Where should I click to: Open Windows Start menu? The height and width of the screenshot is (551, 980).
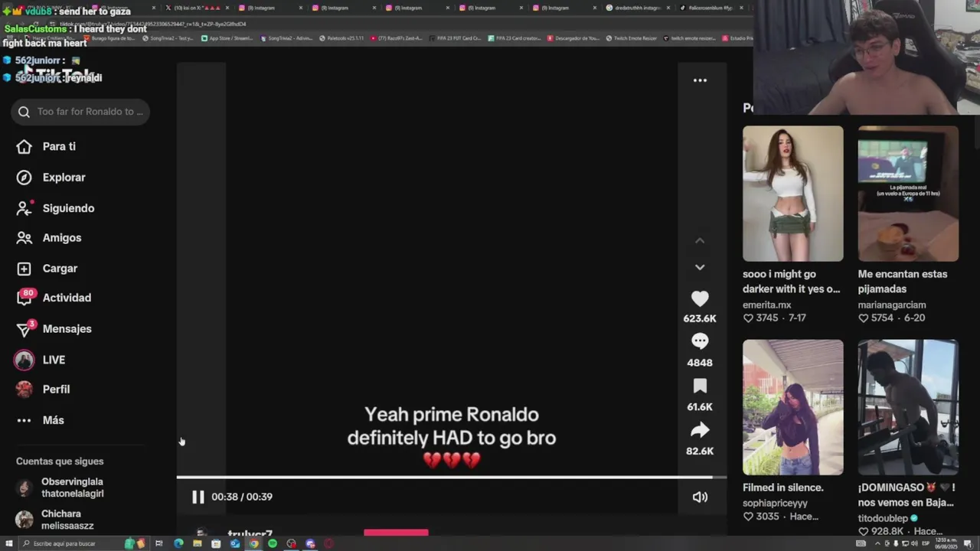[x=8, y=543]
